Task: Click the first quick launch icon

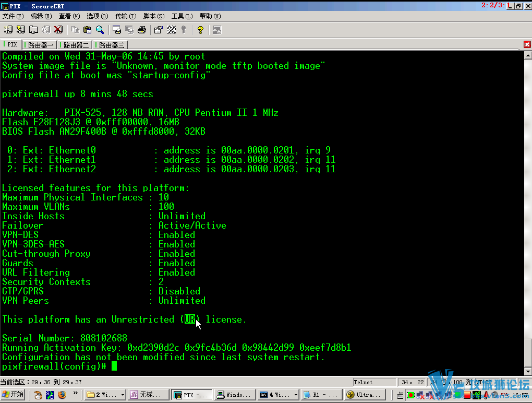Action: (x=38, y=395)
